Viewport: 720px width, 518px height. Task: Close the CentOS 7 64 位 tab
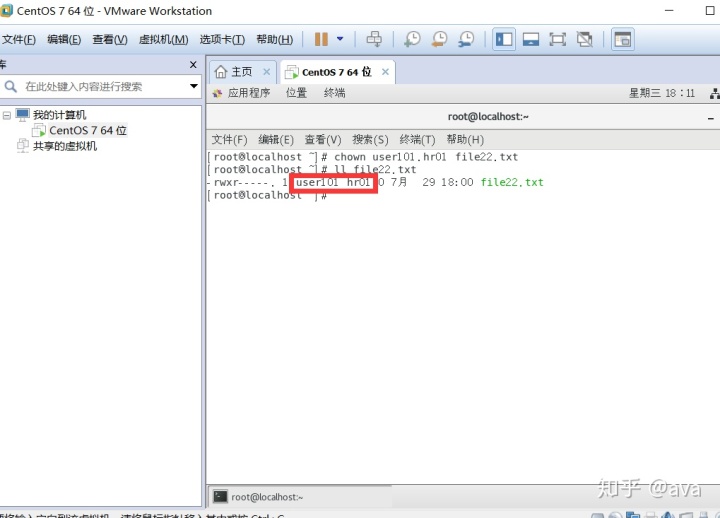[385, 72]
